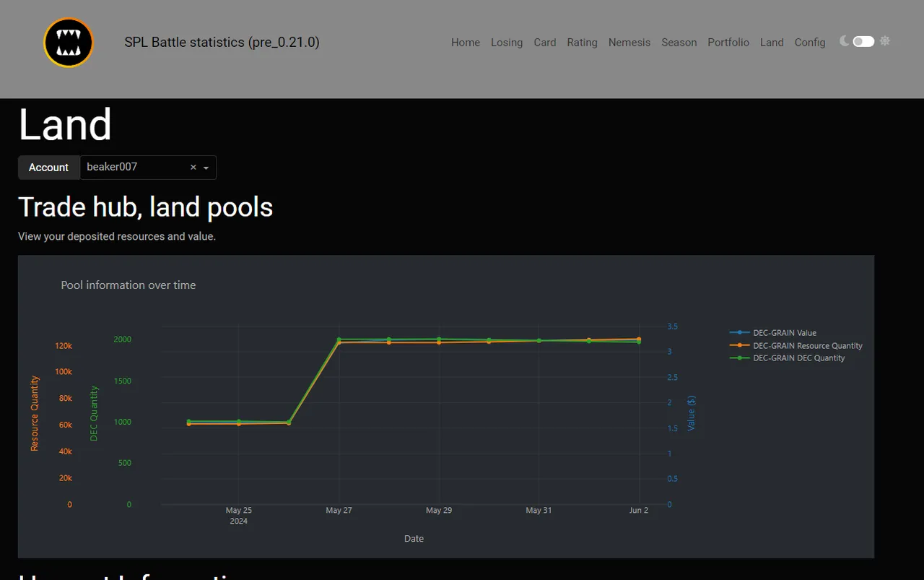Click the moon dark-mode icon
The image size is (924, 580).
point(844,41)
